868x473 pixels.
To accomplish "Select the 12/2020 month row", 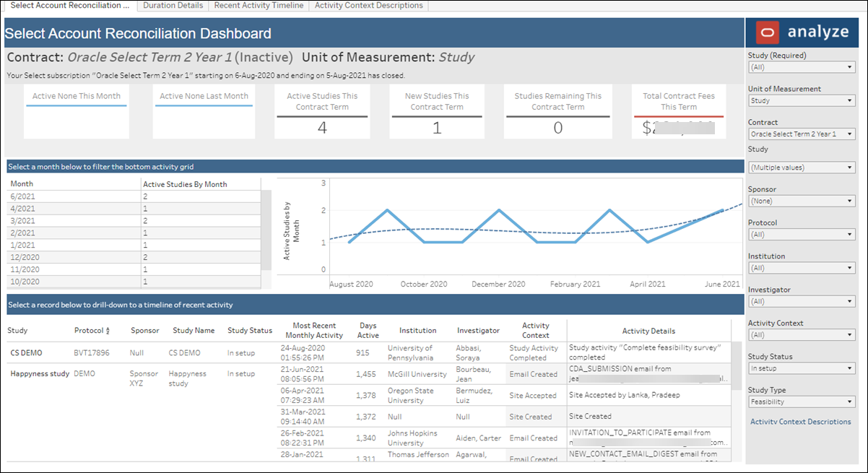I will pyautogui.click(x=134, y=257).
